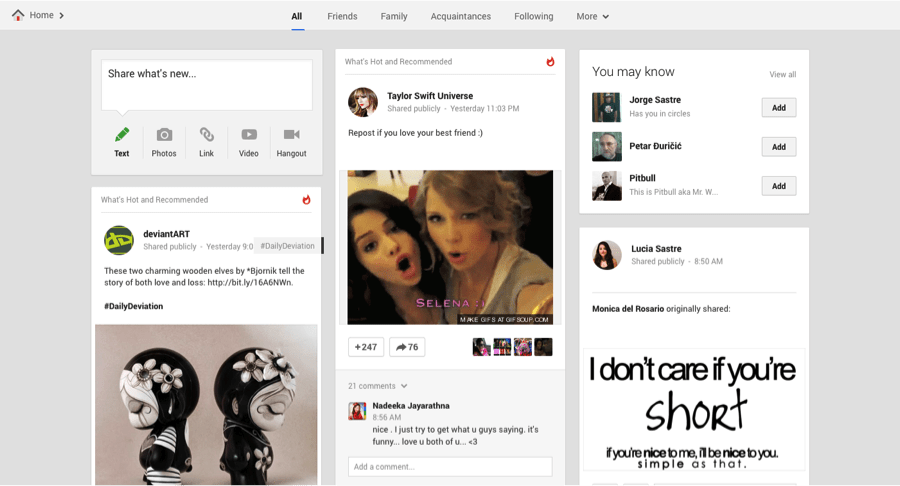The width and height of the screenshot is (900, 486).
Task: Open Nadeeka Jayarathna's profile name
Action: pyautogui.click(x=411, y=406)
